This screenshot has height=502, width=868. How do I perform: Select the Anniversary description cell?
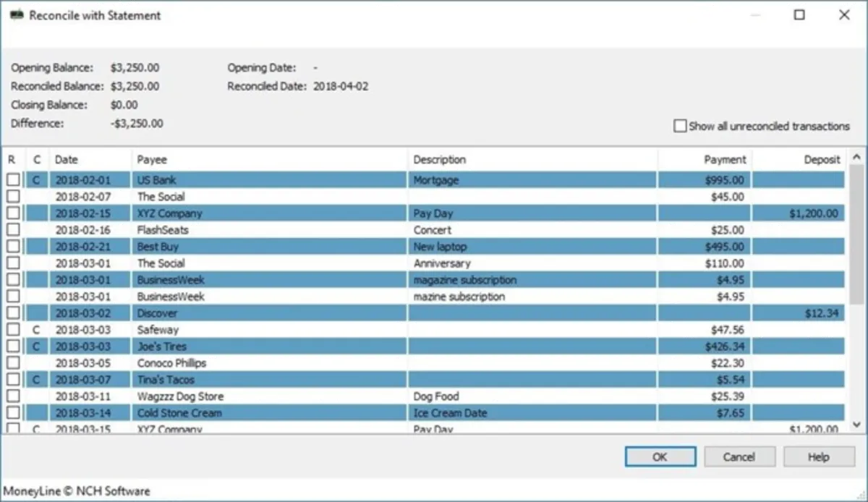click(533, 263)
